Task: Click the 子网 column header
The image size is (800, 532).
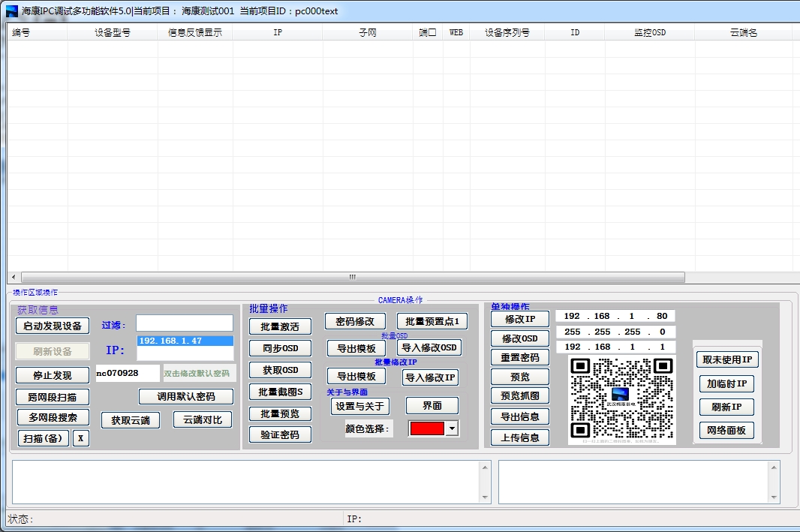Action: coord(367,33)
